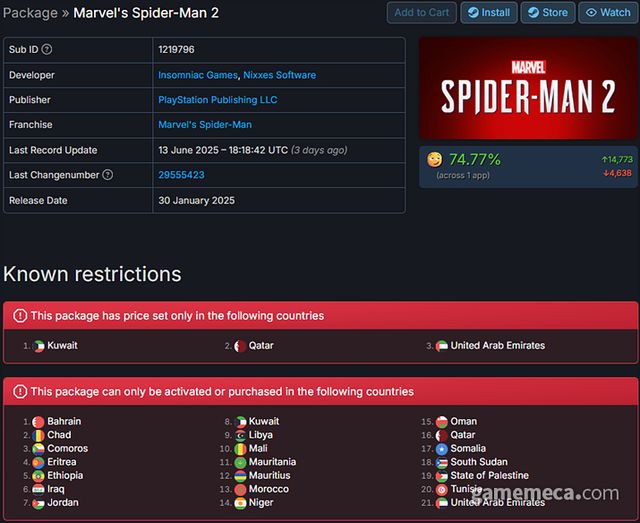Click the warning icon on price restriction banner
Viewport: 640px width, 523px height.
coord(20,316)
